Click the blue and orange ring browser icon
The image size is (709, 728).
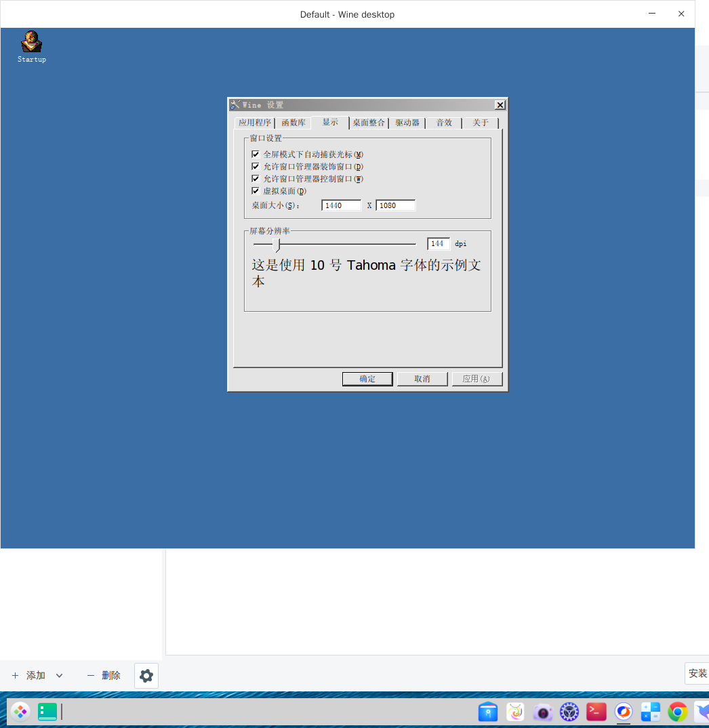coord(624,712)
